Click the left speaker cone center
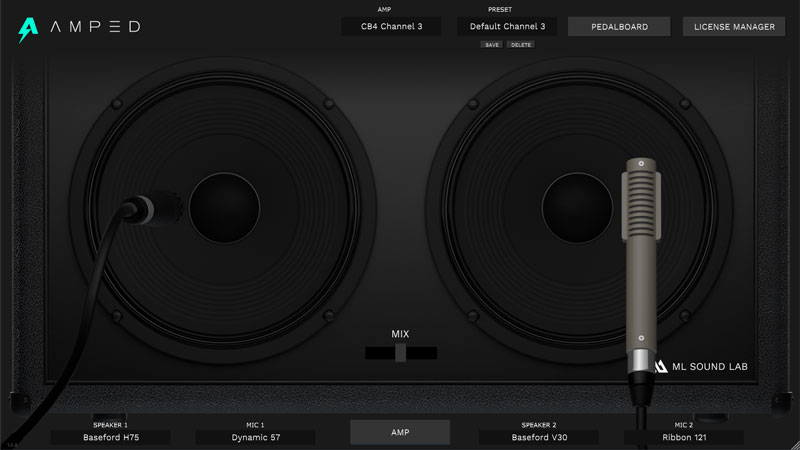This screenshot has height=450, width=800. click(x=224, y=208)
